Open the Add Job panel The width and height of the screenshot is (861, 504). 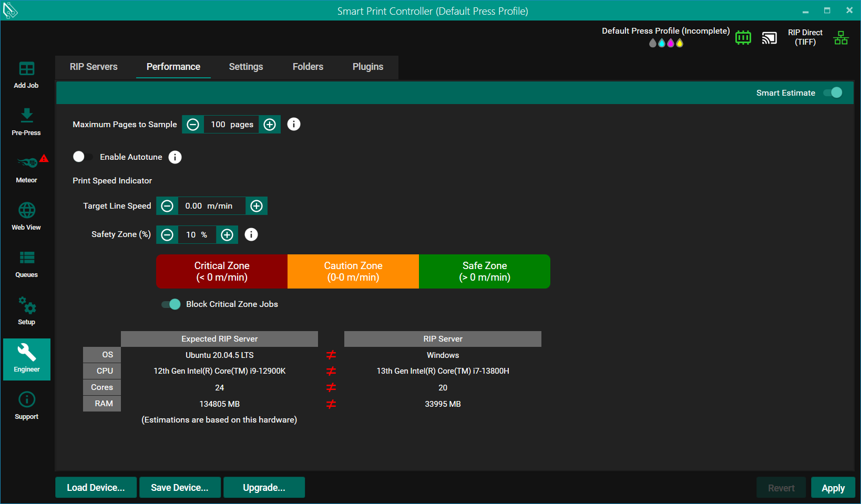(26, 75)
